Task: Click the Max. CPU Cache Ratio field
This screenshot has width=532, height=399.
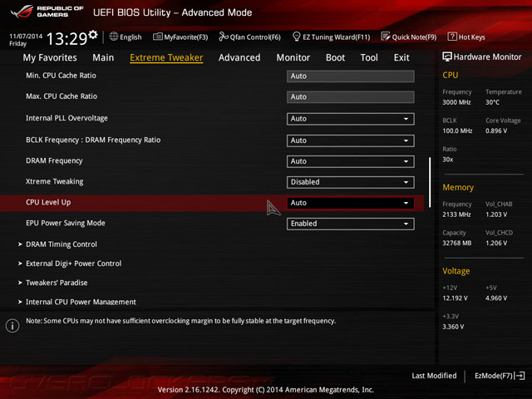Action: (x=350, y=96)
